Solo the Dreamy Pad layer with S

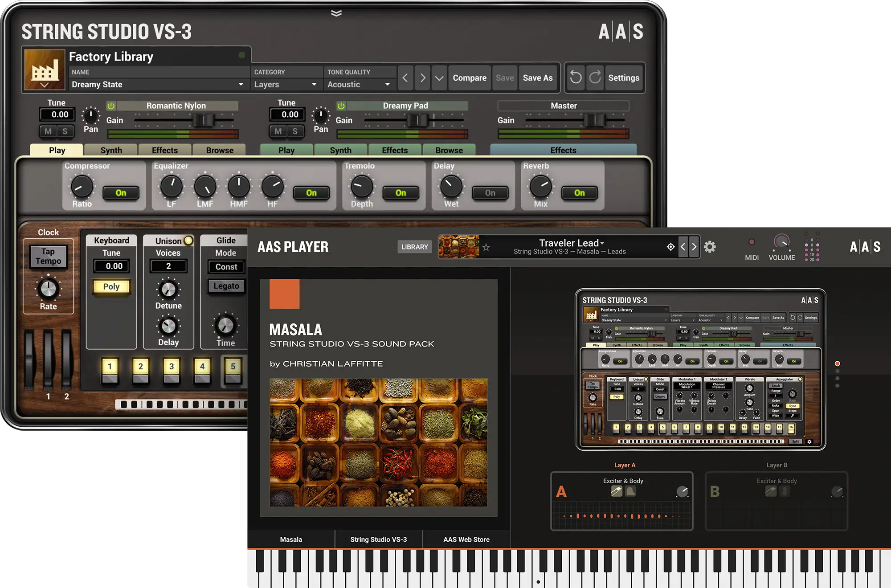click(x=295, y=131)
